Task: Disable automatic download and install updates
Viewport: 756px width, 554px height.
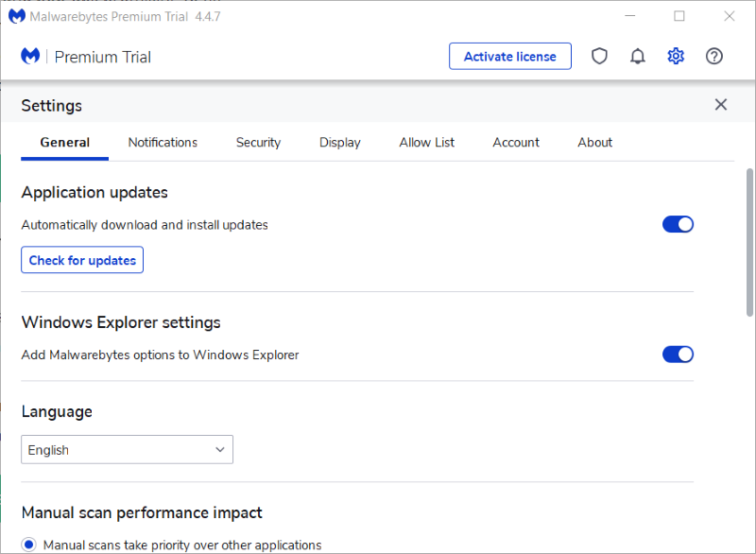Action: tap(678, 224)
